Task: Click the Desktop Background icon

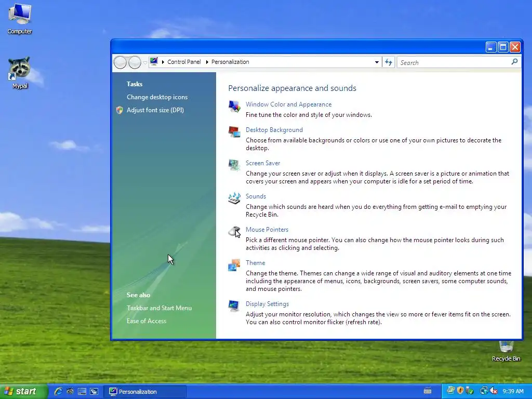Action: 234,131
